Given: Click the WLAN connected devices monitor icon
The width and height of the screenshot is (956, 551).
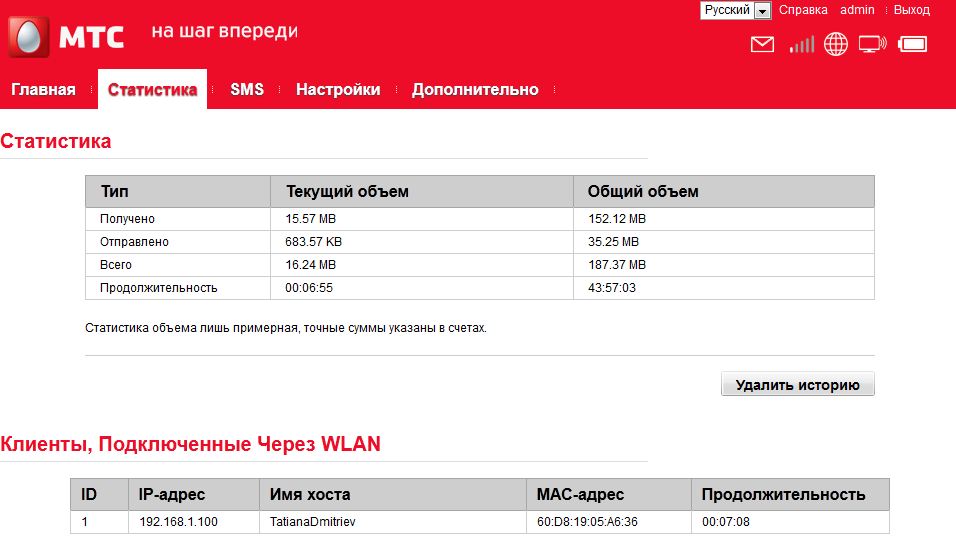Looking at the screenshot, I should [873, 44].
